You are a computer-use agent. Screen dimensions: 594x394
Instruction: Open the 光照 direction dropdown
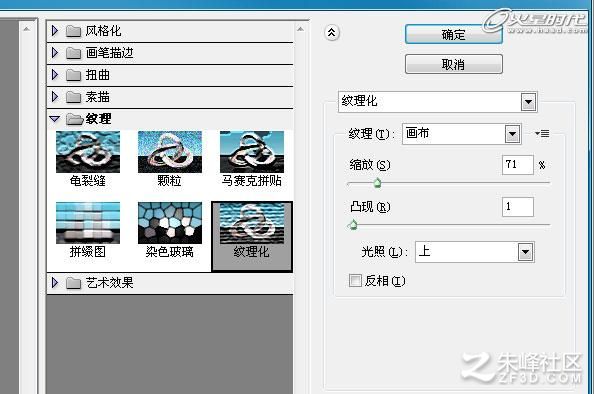(x=525, y=252)
